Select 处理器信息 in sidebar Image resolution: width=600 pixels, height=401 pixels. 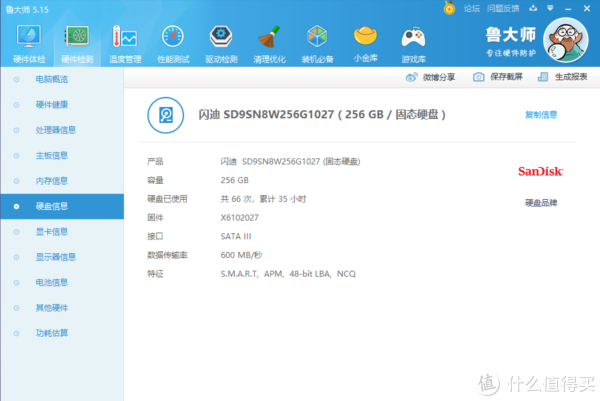(62, 130)
